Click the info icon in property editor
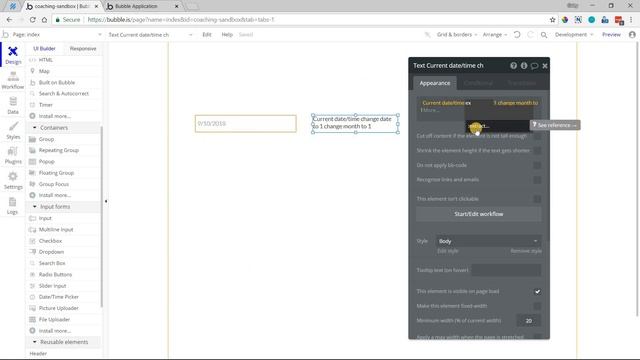The image size is (640, 360). coord(524,65)
